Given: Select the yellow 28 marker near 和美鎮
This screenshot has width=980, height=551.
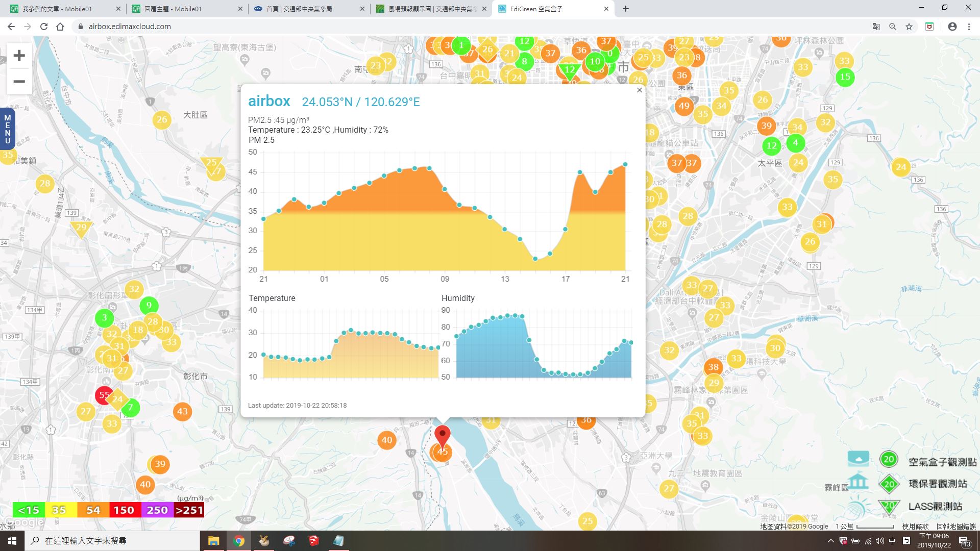Looking at the screenshot, I should (45, 184).
